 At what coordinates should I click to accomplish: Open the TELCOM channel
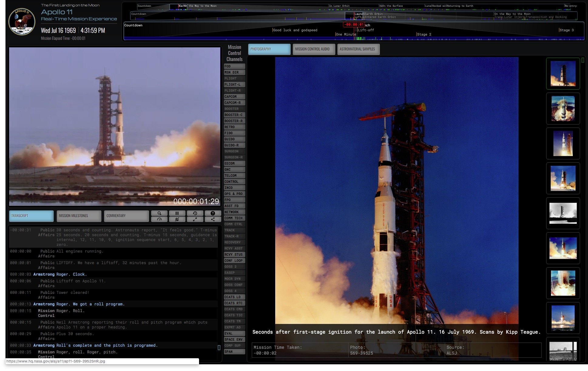point(234,175)
